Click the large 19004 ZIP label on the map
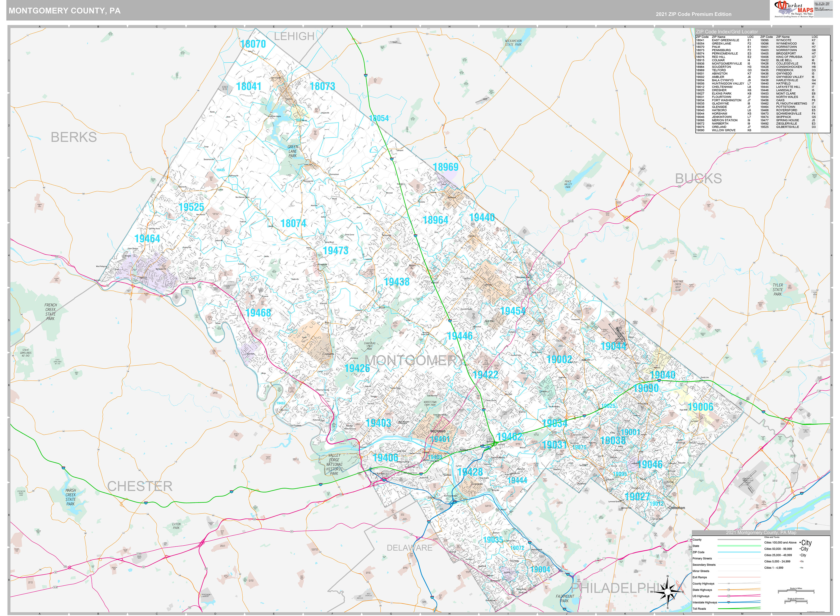This screenshot has height=616, width=840. 540,569
